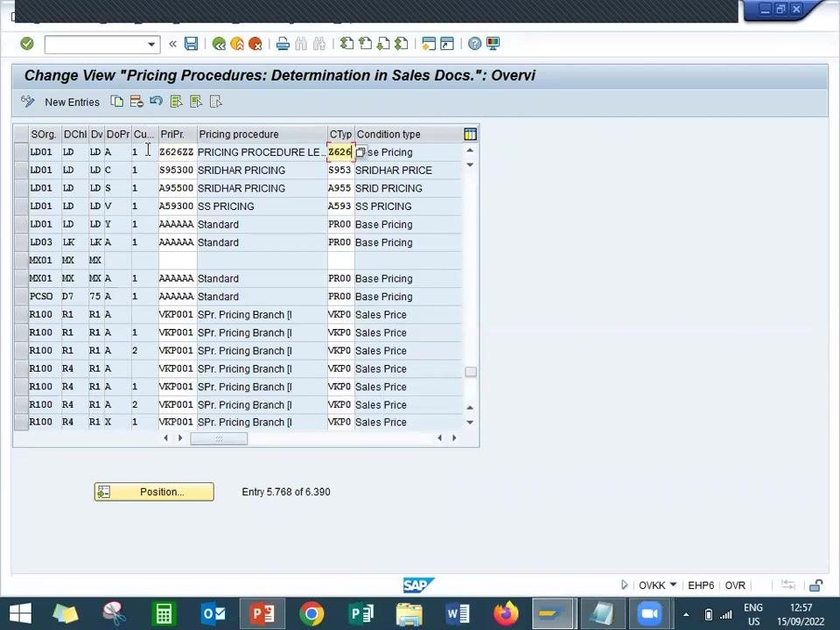Go back with the green Back icon
Screen dimensions: 840x630
219,44
